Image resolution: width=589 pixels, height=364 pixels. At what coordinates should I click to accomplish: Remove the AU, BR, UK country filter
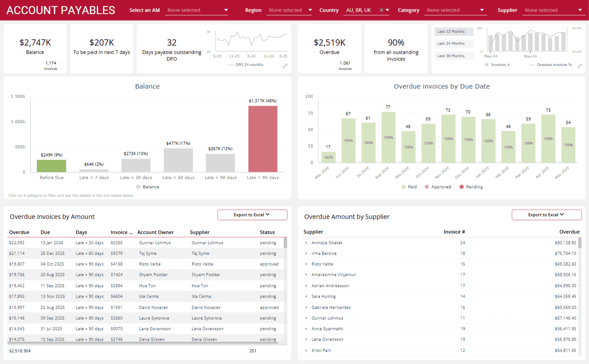point(381,10)
